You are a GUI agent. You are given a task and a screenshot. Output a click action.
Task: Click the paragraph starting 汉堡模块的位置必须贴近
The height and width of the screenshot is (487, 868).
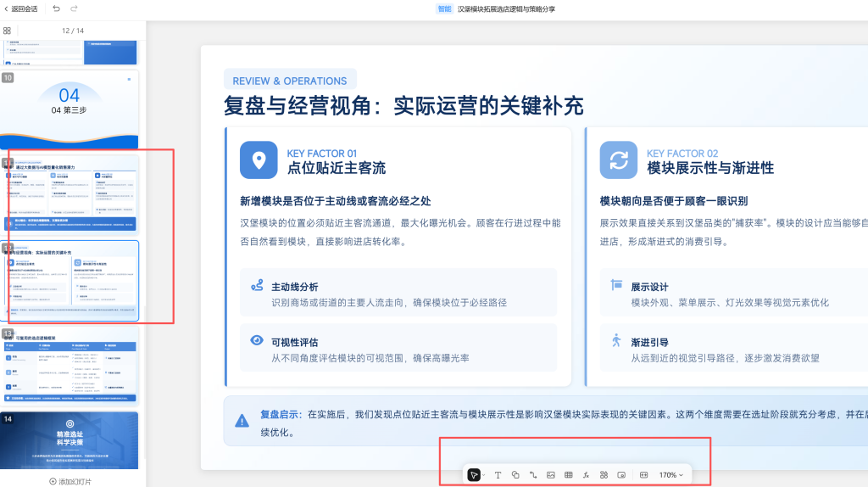coord(400,232)
